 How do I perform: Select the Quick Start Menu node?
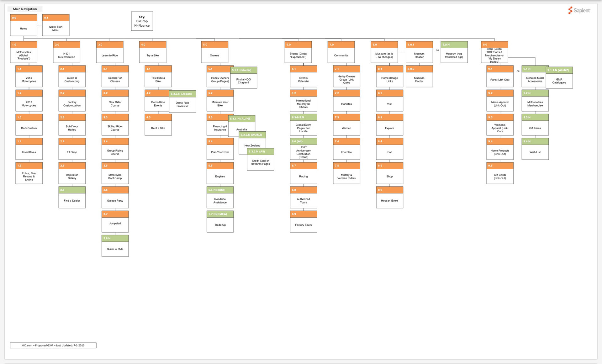56,25
